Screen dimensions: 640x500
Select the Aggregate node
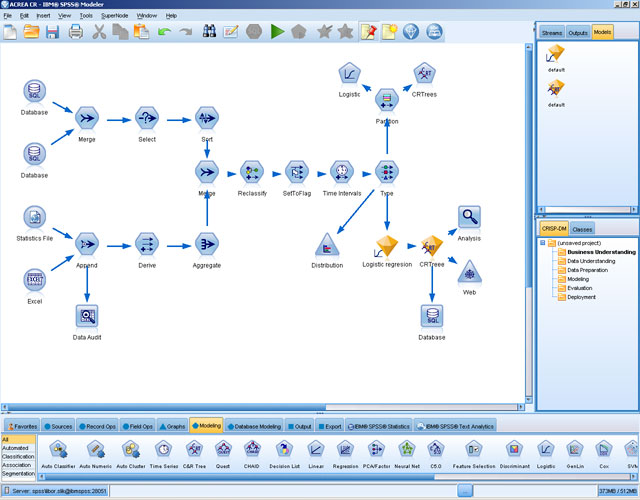(x=207, y=244)
